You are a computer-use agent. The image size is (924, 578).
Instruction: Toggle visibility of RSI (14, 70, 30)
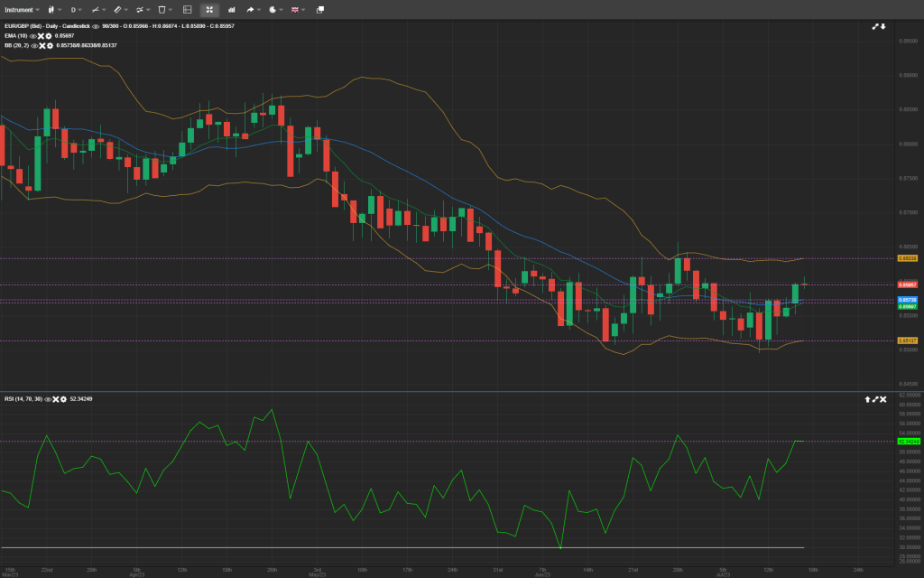click(49, 399)
